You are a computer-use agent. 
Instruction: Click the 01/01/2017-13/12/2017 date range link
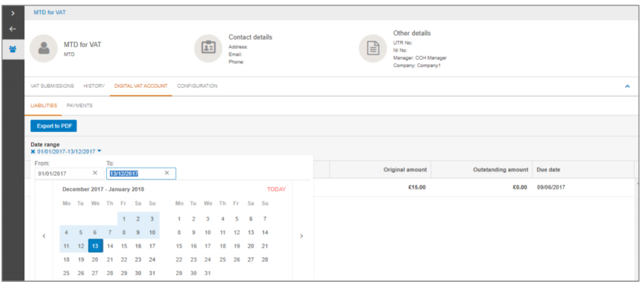(x=66, y=152)
